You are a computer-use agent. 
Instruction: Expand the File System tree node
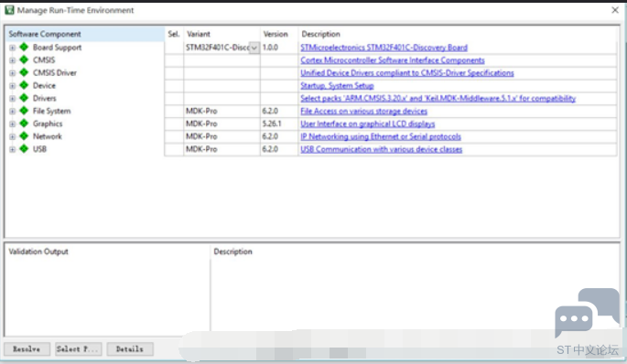click(13, 112)
